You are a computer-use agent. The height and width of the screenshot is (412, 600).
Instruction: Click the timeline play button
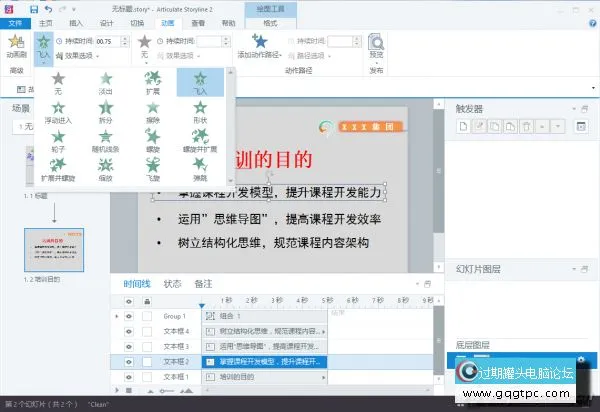pos(117,390)
